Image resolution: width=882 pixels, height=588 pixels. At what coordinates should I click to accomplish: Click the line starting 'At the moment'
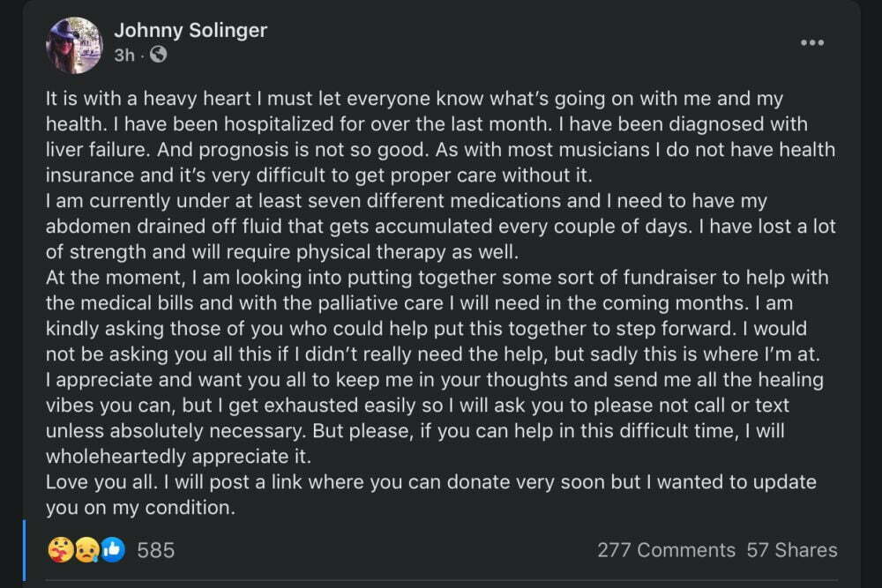[437, 278]
